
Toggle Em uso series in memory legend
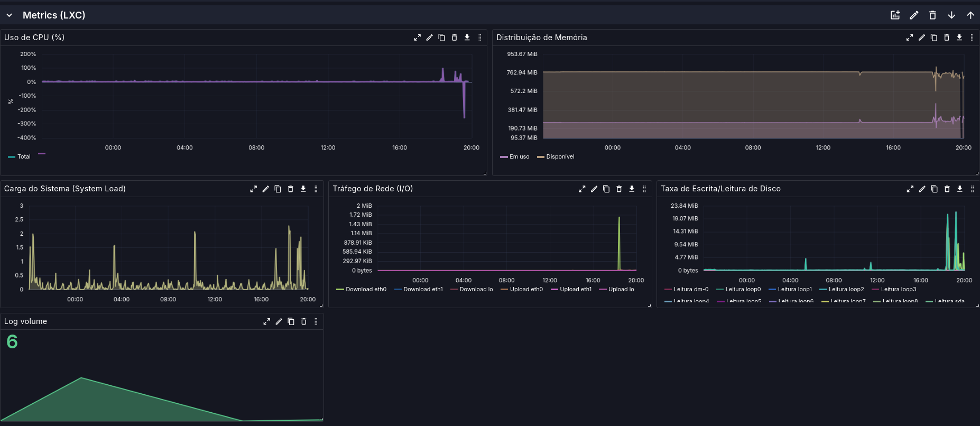tap(515, 156)
